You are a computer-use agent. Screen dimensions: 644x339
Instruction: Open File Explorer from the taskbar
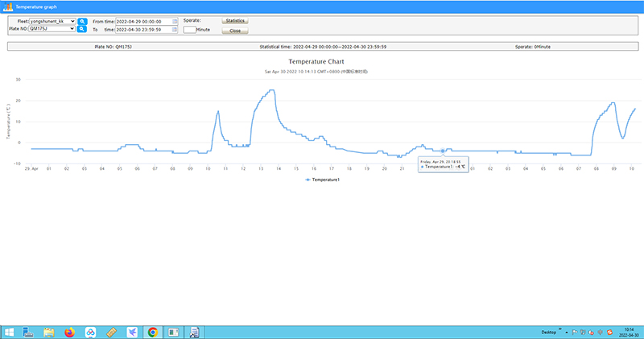point(49,332)
